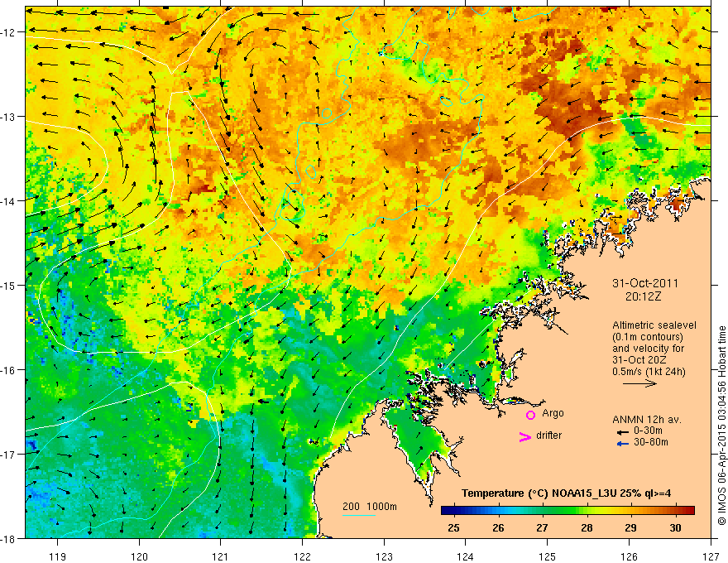Click the latitude axis label -12
Screen dimensions: 728x563
tap(8, 32)
